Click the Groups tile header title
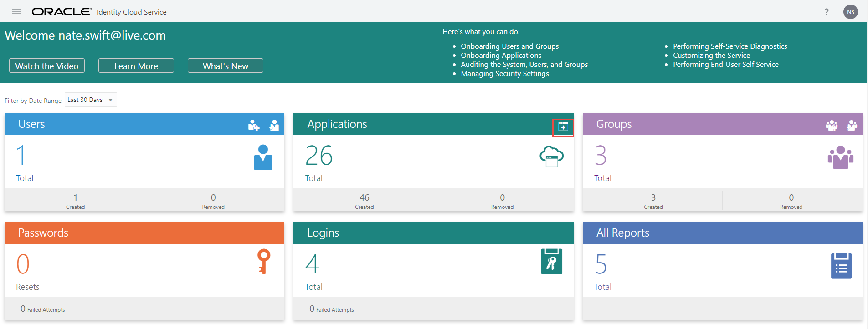Viewport: 868px width, 329px height. (614, 124)
